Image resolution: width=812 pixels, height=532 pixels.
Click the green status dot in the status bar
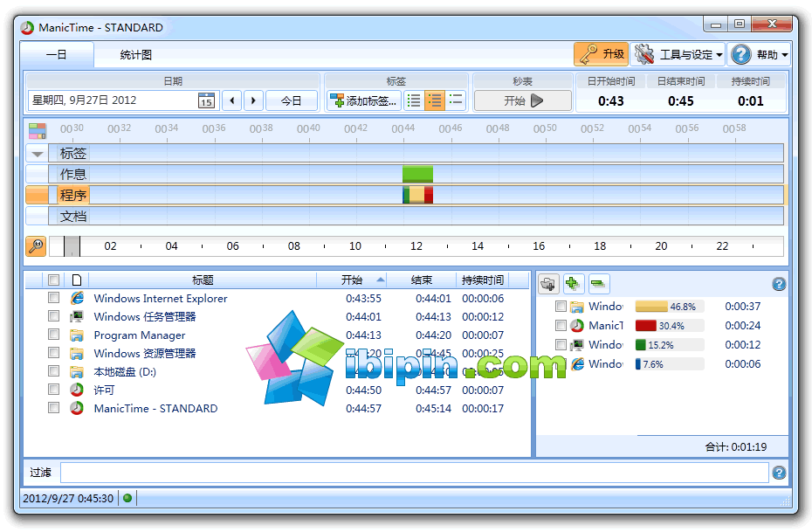(127, 498)
